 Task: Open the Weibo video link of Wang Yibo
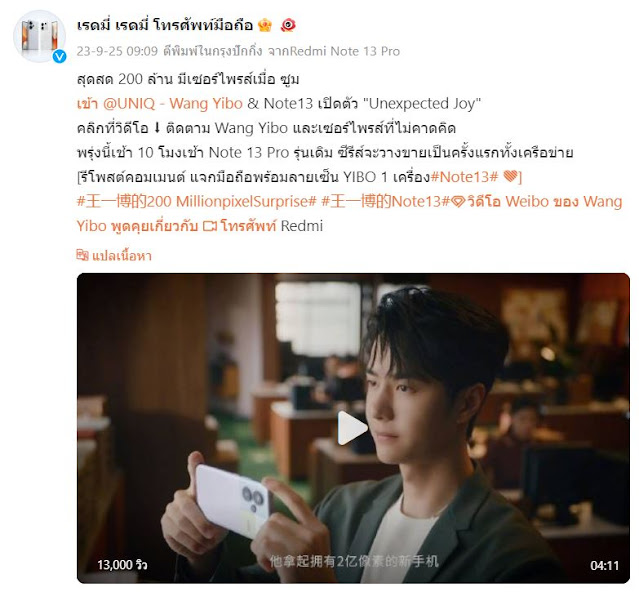click(350, 213)
